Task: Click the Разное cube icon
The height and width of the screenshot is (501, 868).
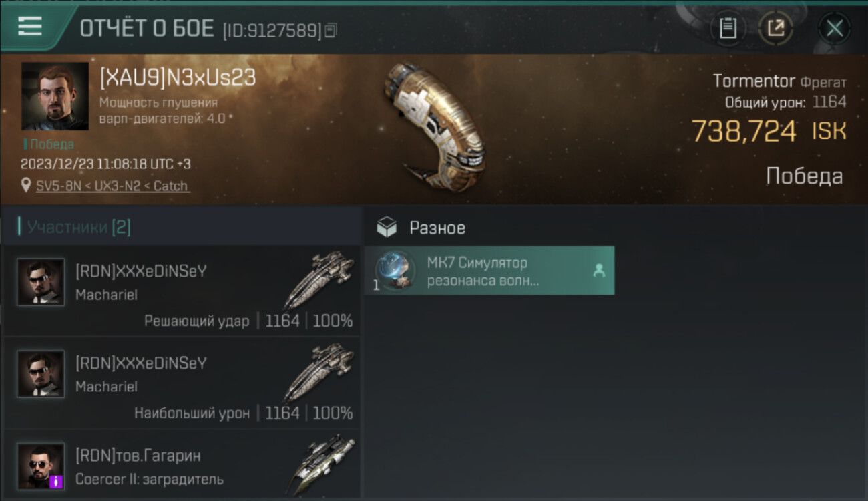Action: tap(387, 228)
